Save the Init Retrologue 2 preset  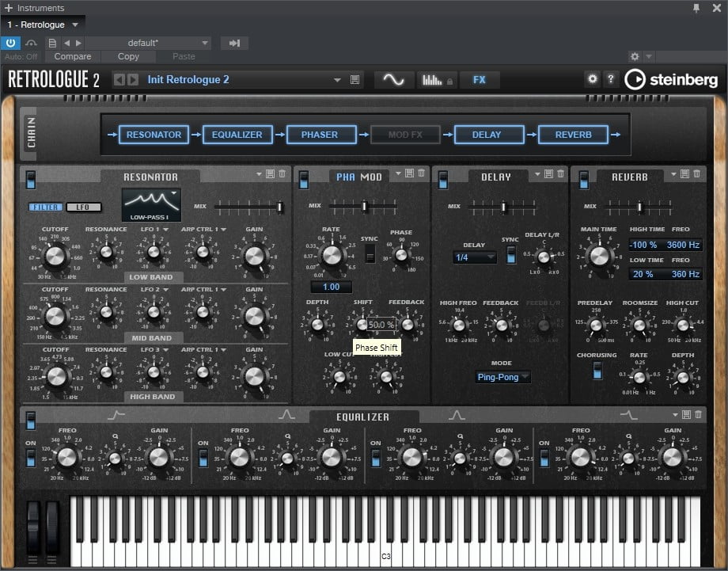[x=355, y=80]
